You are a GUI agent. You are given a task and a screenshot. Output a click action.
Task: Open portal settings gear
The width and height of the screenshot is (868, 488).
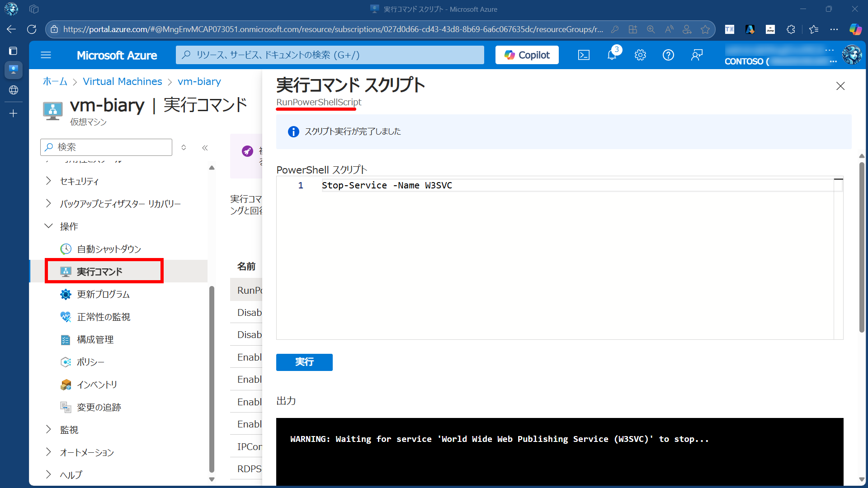(640, 55)
